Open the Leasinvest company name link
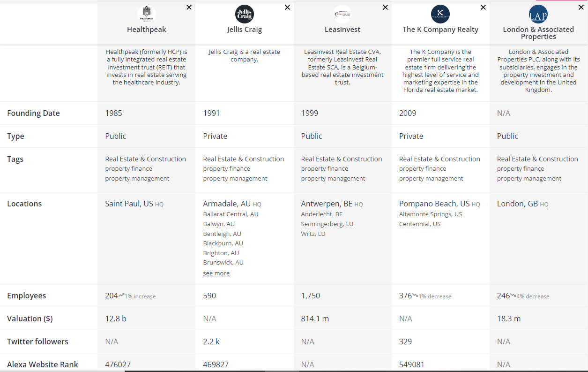588x372 pixels. [x=342, y=30]
